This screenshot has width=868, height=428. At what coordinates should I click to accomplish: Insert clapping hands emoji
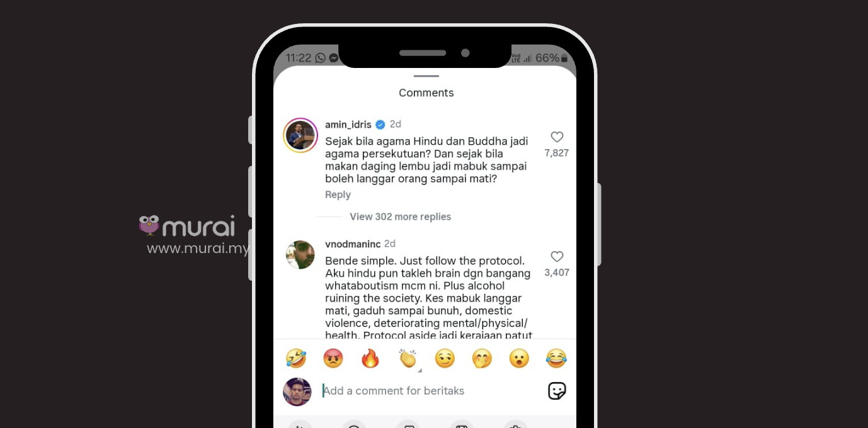408,358
